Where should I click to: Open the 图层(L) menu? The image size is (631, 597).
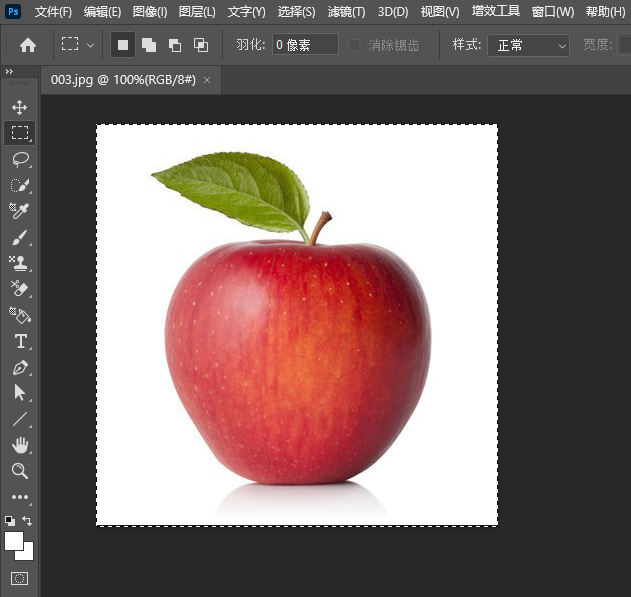[197, 12]
